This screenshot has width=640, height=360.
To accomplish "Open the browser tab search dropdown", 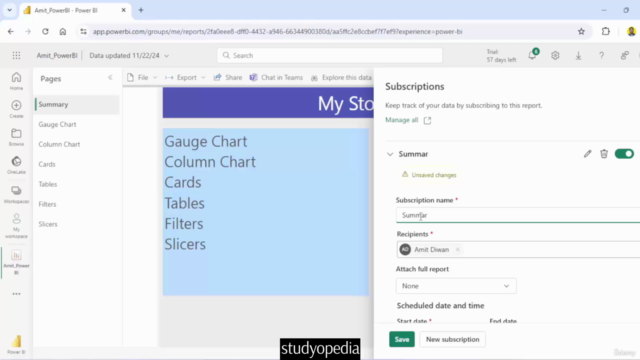I will [9, 10].
